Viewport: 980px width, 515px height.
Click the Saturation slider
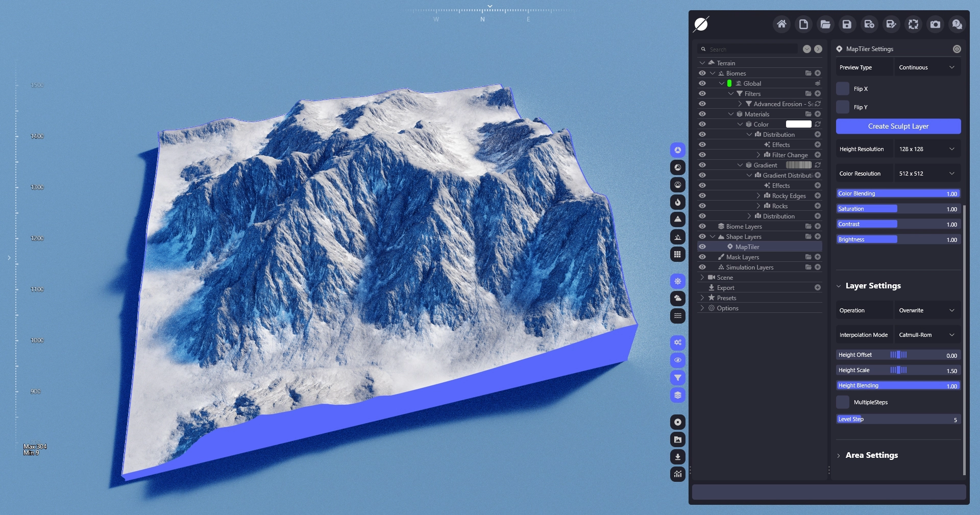tap(898, 209)
